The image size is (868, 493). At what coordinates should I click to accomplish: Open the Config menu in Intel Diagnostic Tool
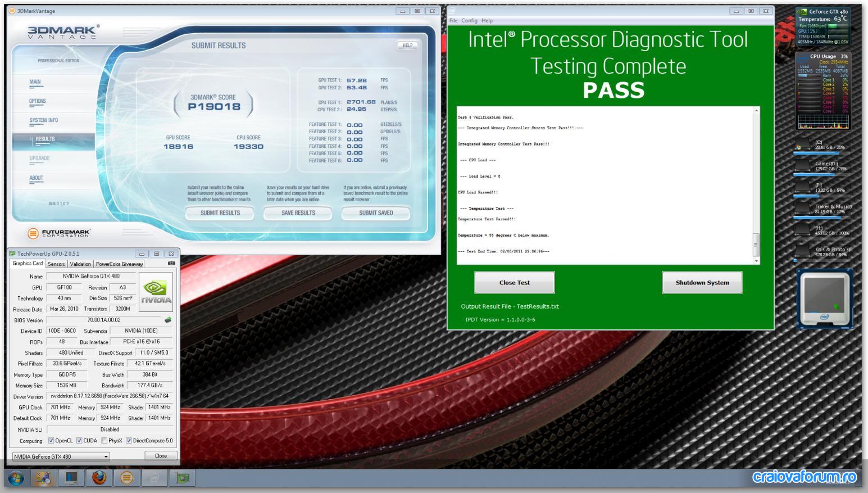pos(469,20)
